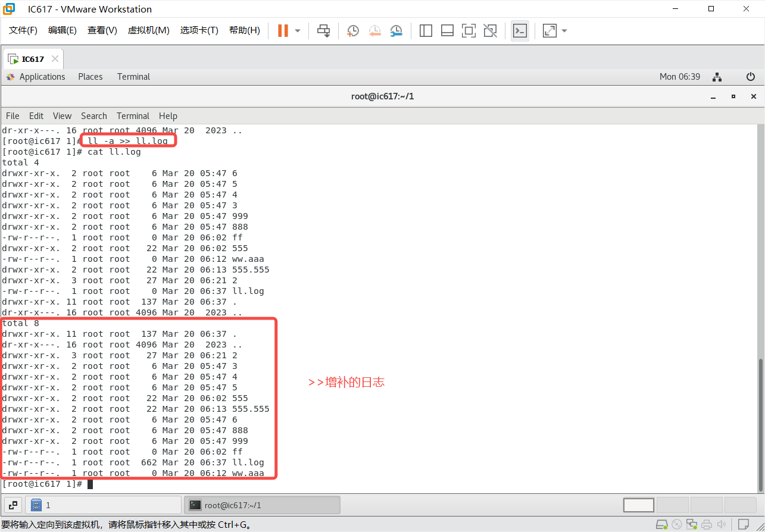Enter VMware full screen mode

coord(469,30)
